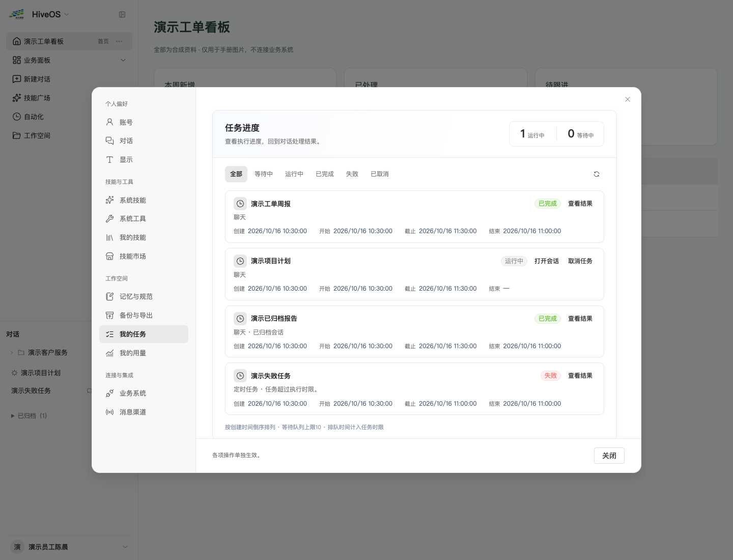Open more options for 演示工单看板
Viewport: 733px width, 560px height.
point(119,41)
